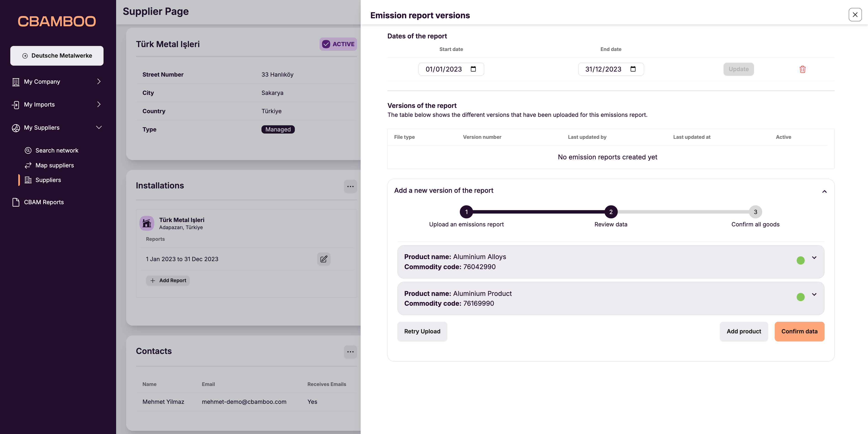Open the Installations three-dots menu

(x=350, y=186)
